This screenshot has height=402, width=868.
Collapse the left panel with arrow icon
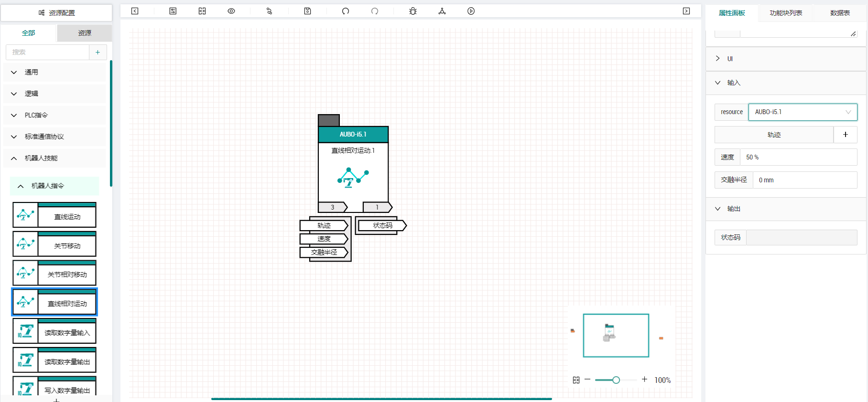(135, 11)
